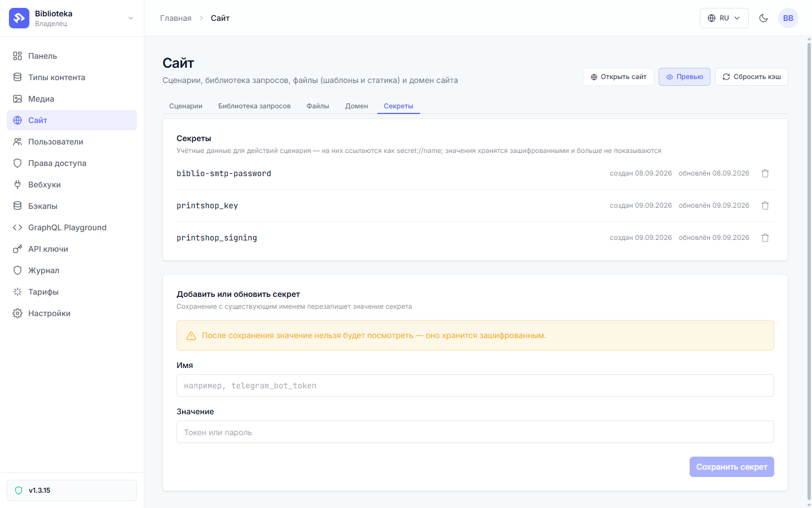
Task: Toggle the Превью button
Action: click(x=685, y=77)
